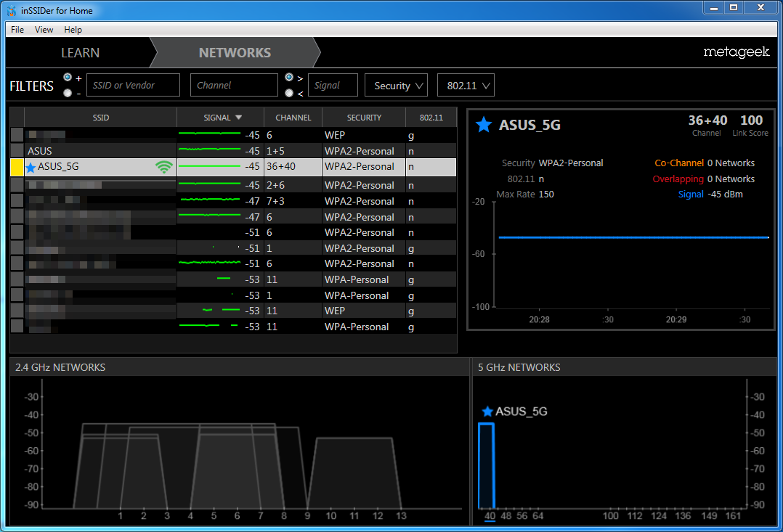Click the Co-Channel label in details
The width and height of the screenshot is (783, 532).
[x=679, y=163]
